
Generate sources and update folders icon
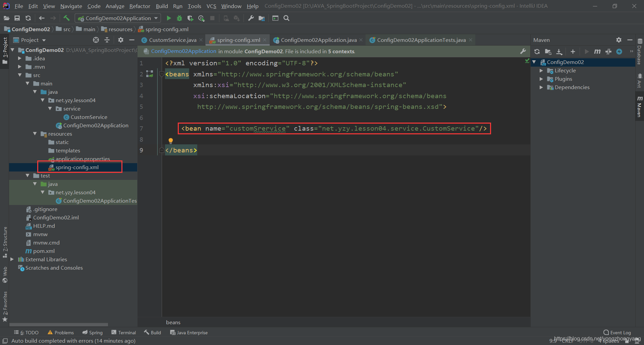point(548,52)
